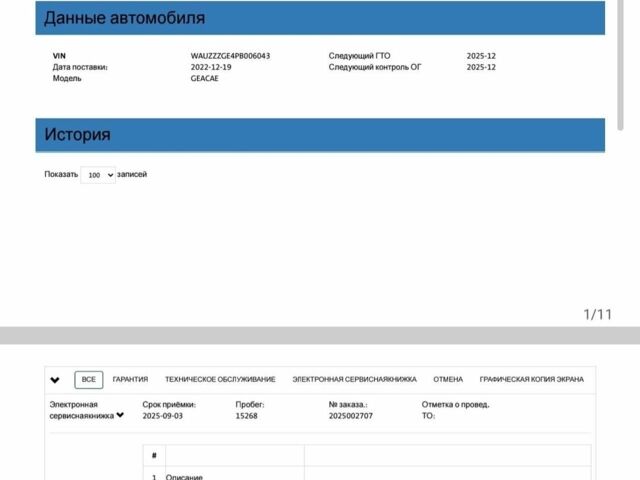Click the Отметка о провед. ТО label

456,410
